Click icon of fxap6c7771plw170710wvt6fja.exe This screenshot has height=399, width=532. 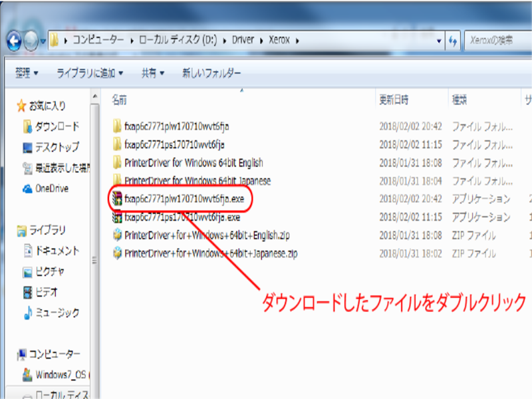pyautogui.click(x=117, y=199)
